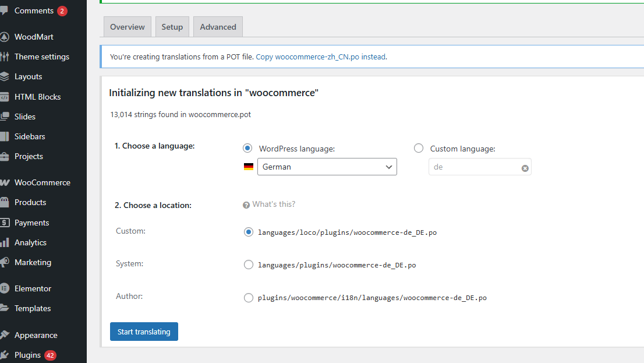The width and height of the screenshot is (644, 363).
Task: Click the Start translating button
Action: (x=144, y=331)
